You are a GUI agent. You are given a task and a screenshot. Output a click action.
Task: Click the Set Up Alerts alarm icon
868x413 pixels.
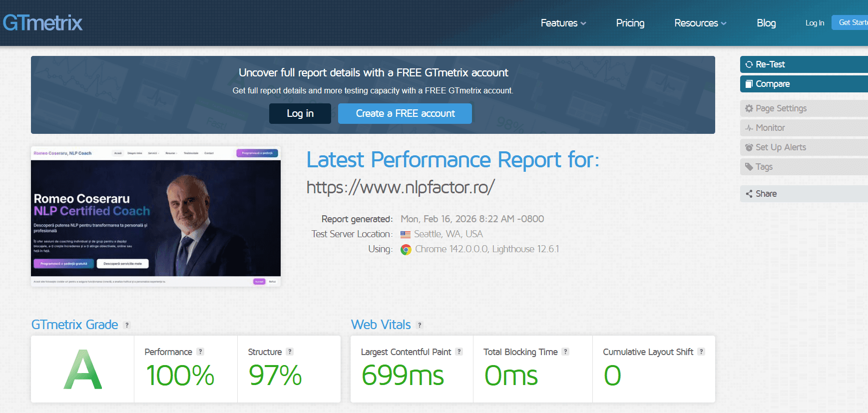pyautogui.click(x=749, y=147)
